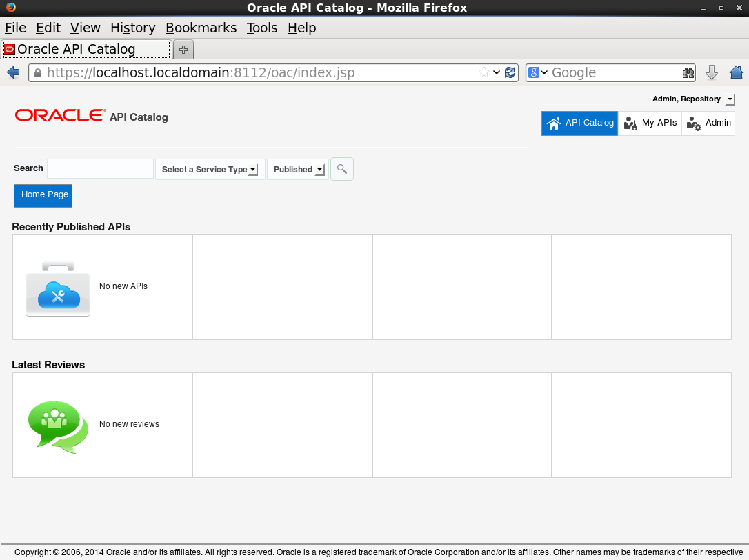Screen dimensions: 749x560
Task: Click the Firefox icon in title bar
Action: pos(10,7)
